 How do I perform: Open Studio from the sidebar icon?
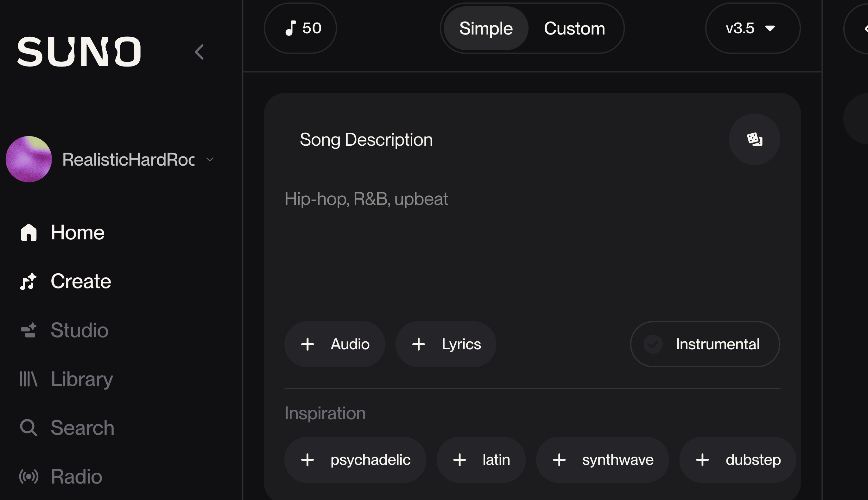click(x=29, y=330)
